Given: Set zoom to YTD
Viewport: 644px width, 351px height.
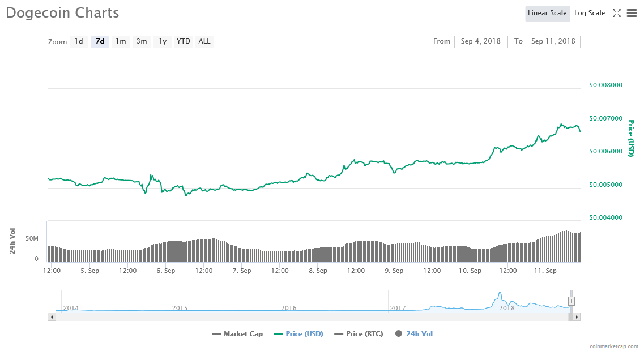Looking at the screenshot, I should [183, 41].
